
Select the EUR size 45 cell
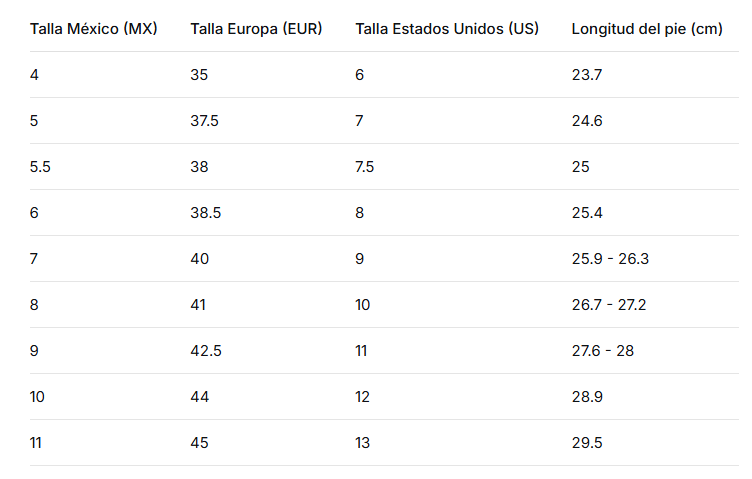(199, 443)
